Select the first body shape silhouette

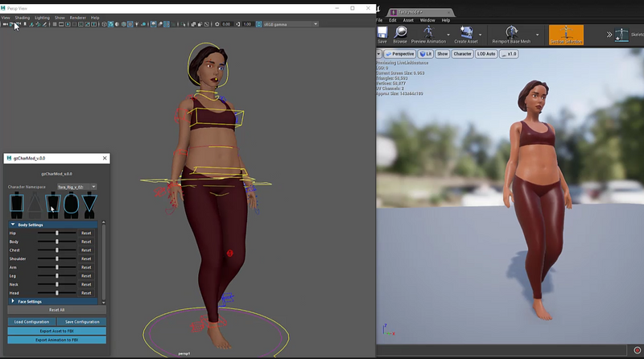click(17, 204)
